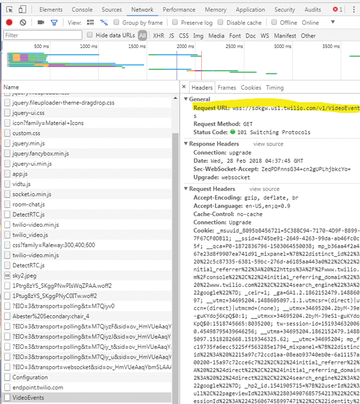The width and height of the screenshot is (360, 404).
Task: Tick the Offline checkbox
Action: point(274,22)
